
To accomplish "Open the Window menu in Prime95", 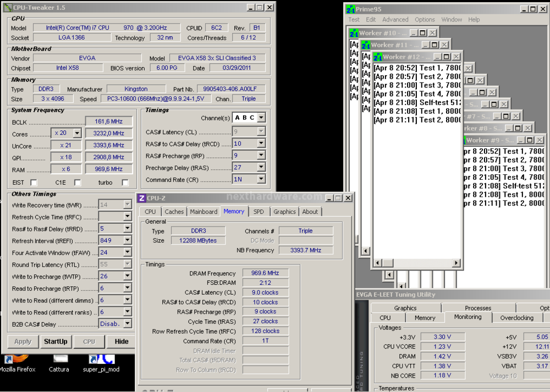I will [452, 20].
